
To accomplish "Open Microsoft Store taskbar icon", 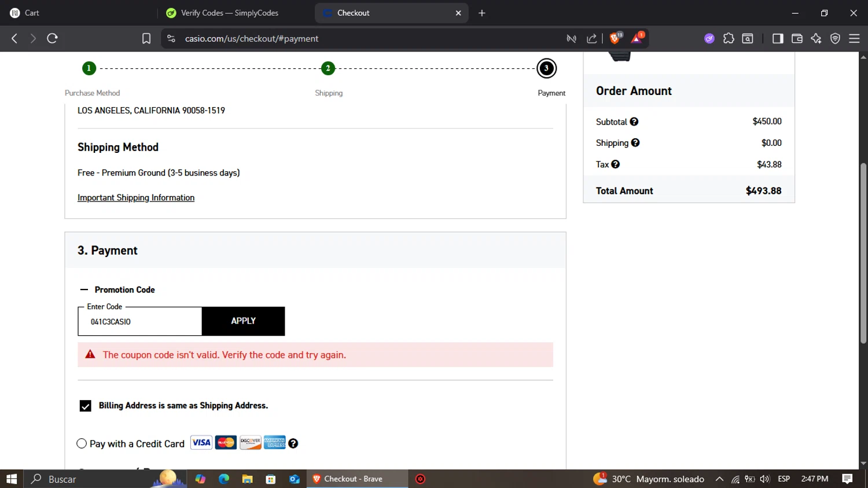I will [x=270, y=479].
